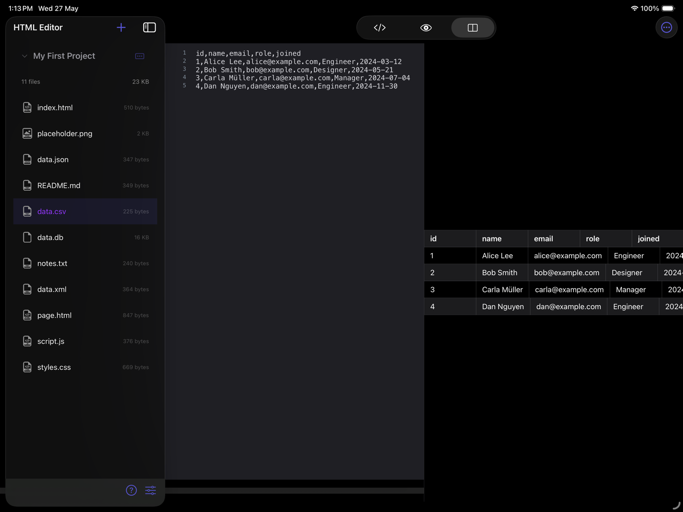Click the 23 KB project size
Viewport: 683px width, 512px height.
(141, 81)
